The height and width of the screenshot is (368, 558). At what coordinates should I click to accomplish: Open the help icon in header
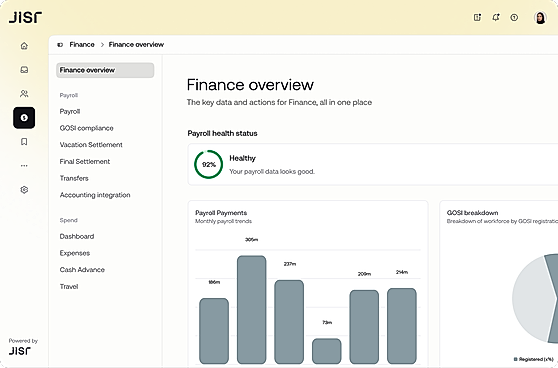coord(514,17)
